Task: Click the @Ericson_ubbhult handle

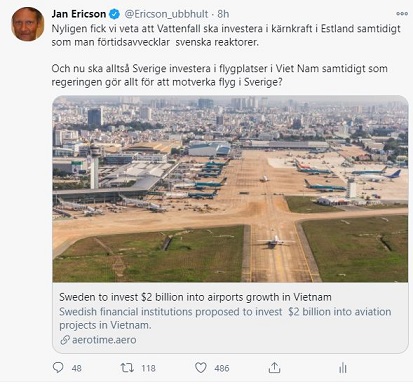Action: 166,14
